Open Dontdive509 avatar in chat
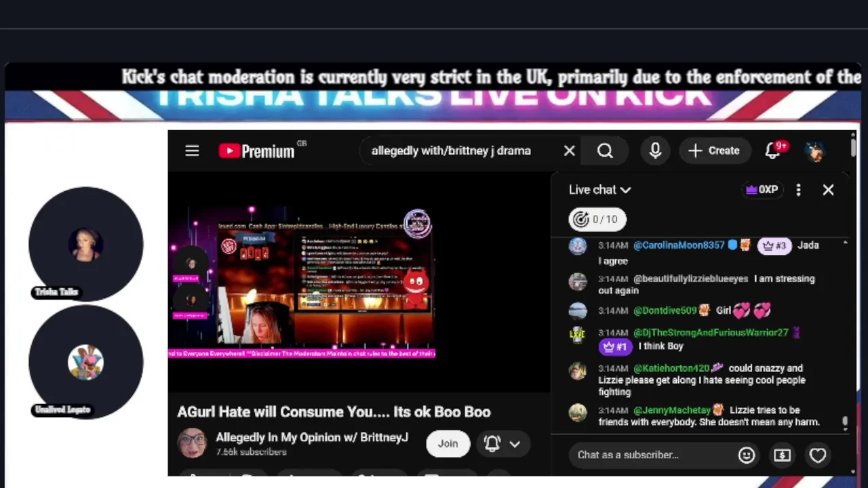 pyautogui.click(x=578, y=311)
